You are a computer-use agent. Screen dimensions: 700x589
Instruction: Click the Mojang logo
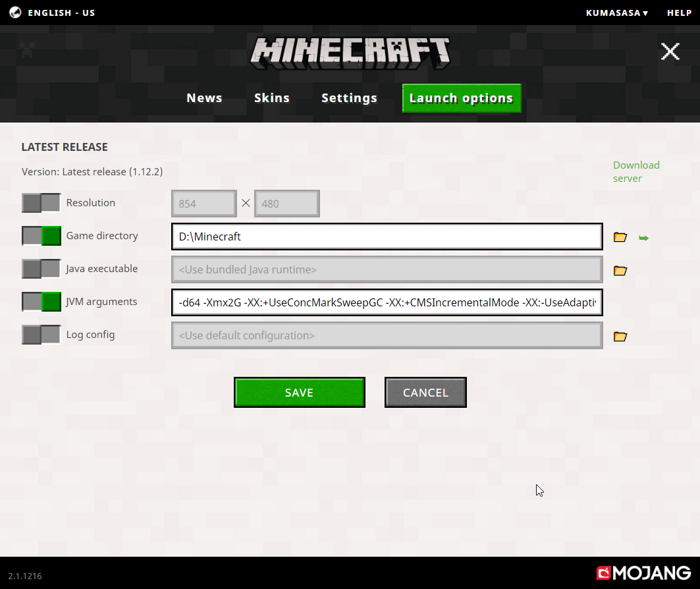643,573
